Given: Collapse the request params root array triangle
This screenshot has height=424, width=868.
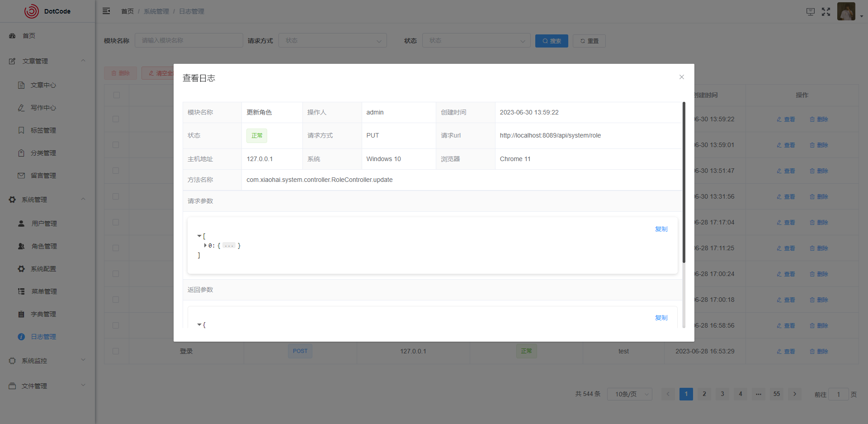Looking at the screenshot, I should point(199,236).
